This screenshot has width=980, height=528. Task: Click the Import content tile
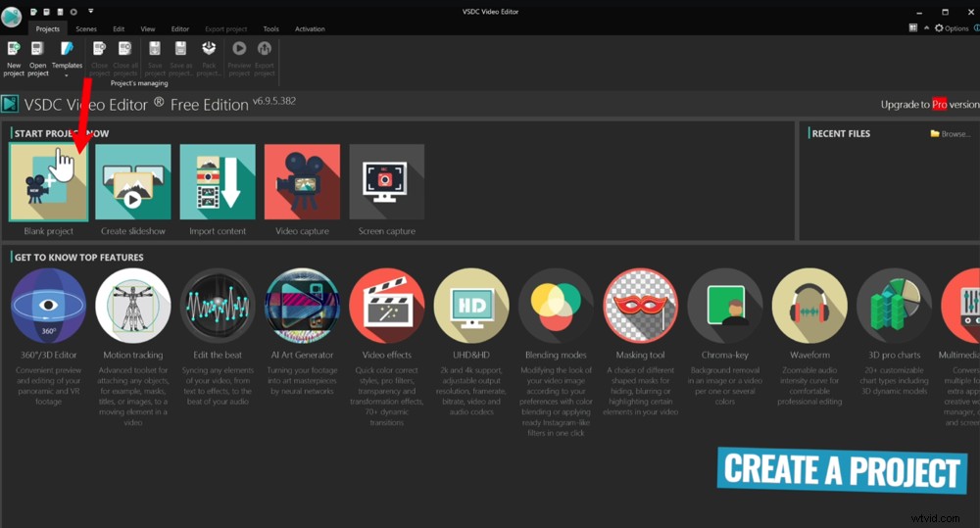218,182
